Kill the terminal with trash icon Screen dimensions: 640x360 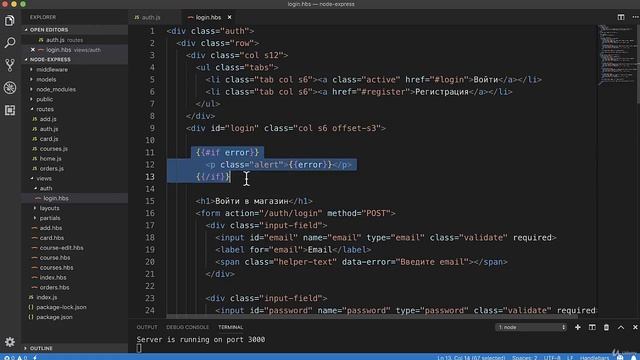606,327
